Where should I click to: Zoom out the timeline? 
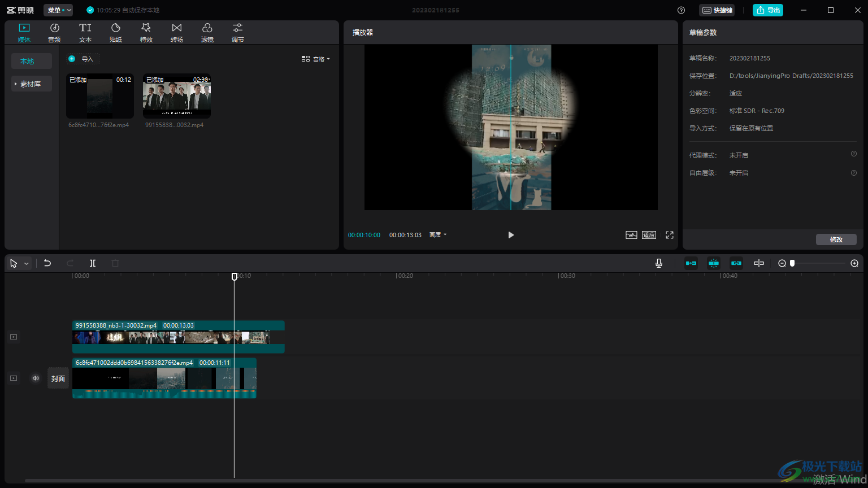coord(782,263)
